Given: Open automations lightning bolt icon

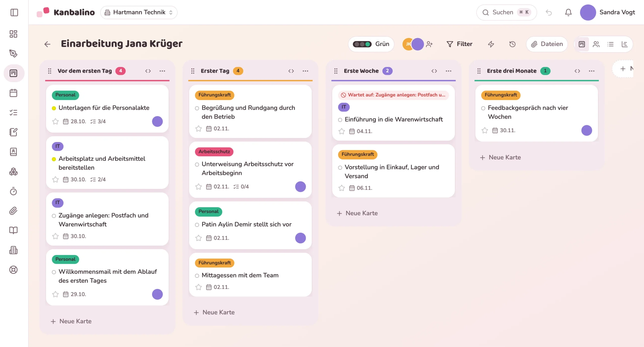Looking at the screenshot, I should 491,44.
